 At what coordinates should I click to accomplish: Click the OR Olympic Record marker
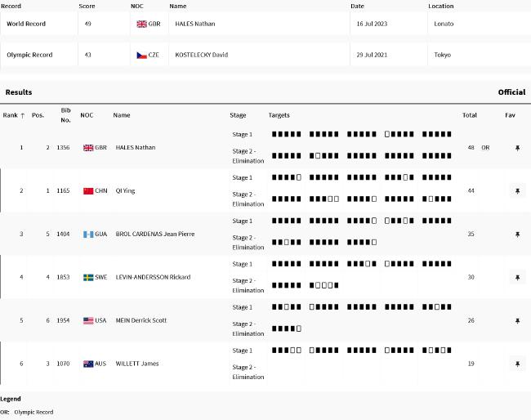pos(484,148)
